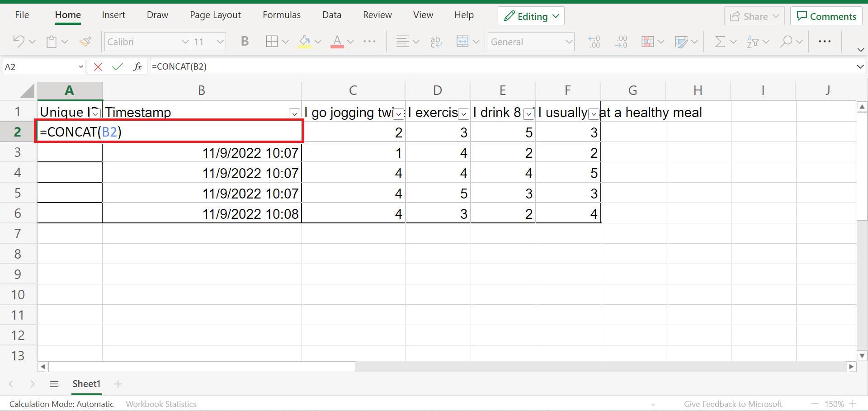Image resolution: width=868 pixels, height=411 pixels.
Task: Switch to the Formulas tab
Action: (281, 15)
